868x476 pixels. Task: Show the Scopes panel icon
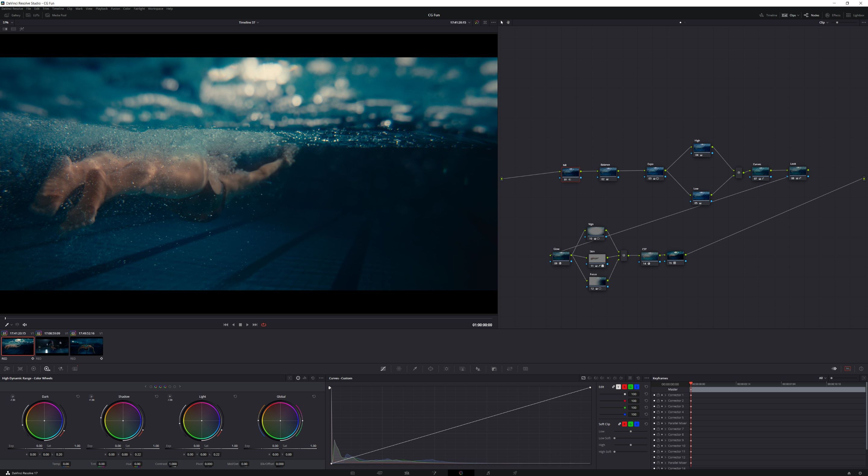click(x=848, y=369)
